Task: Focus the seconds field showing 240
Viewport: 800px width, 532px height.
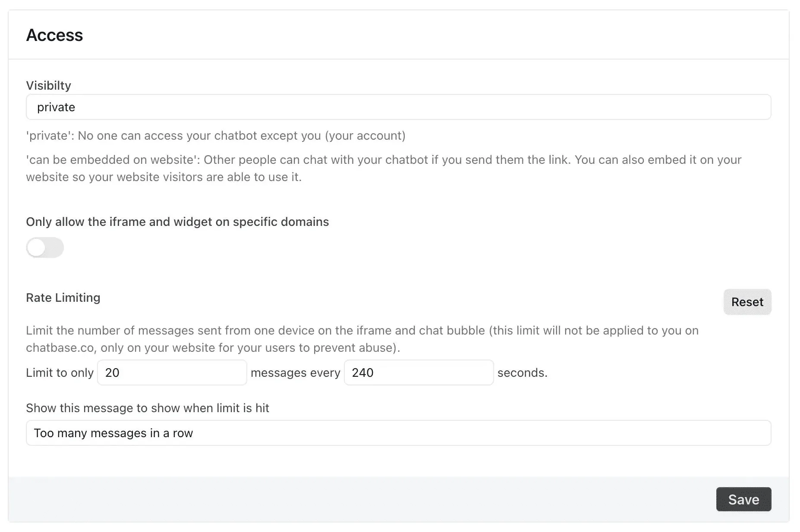Action: (x=418, y=372)
